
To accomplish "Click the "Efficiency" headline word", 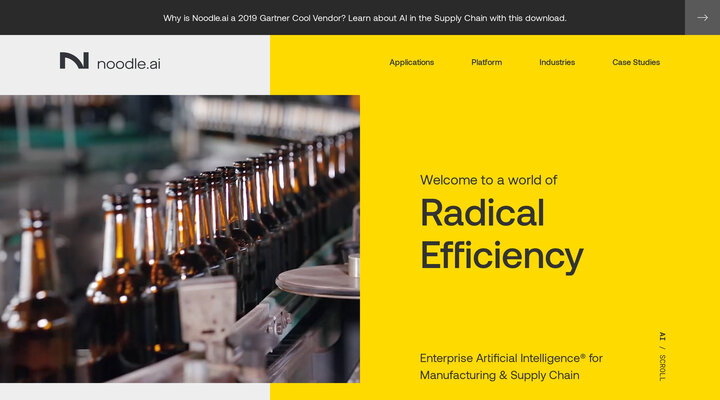I will pos(501,255).
